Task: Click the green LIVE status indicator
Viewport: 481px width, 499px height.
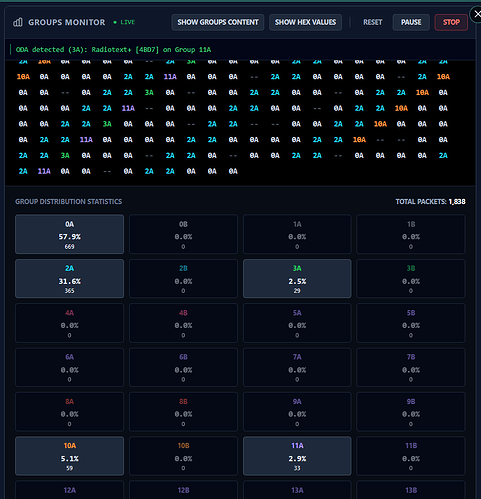Action: tap(124, 22)
